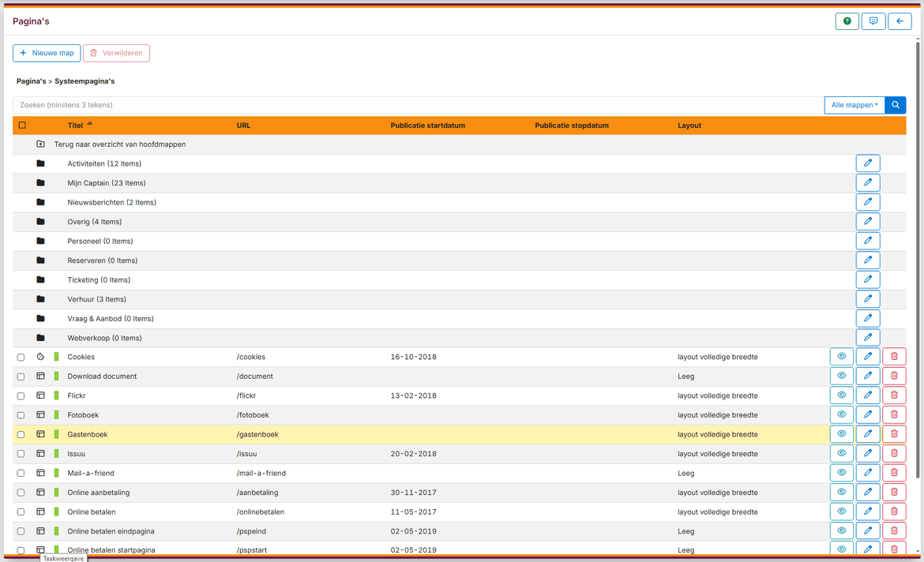Open the feedback chat icon button

pos(873,21)
